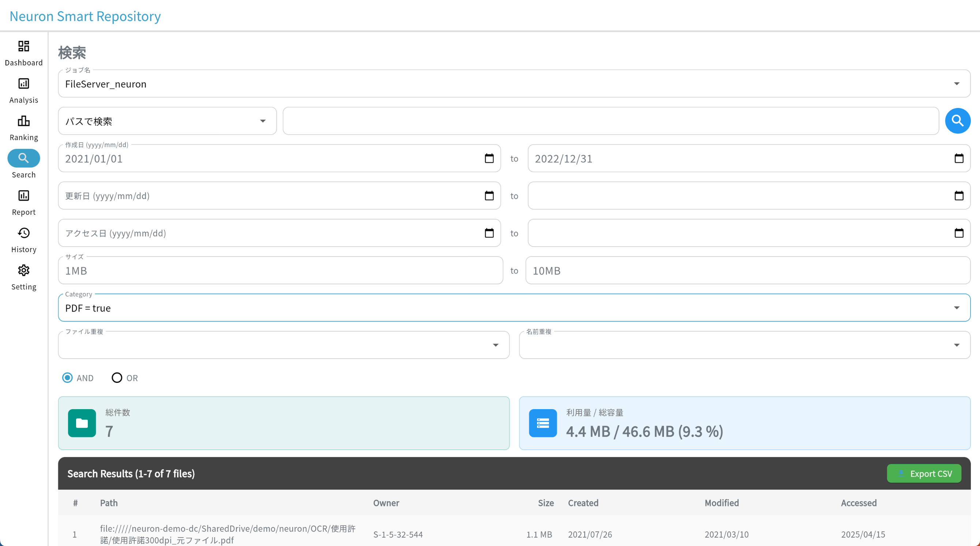Open the Dashboard icon in sidebar
The image size is (980, 546).
click(x=23, y=46)
